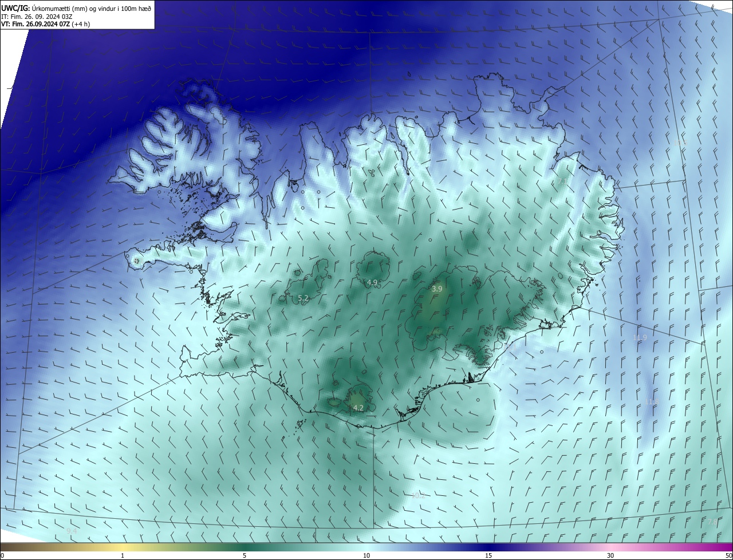Click the 5 tick label on the color scale
The image size is (733, 560).
245,555
